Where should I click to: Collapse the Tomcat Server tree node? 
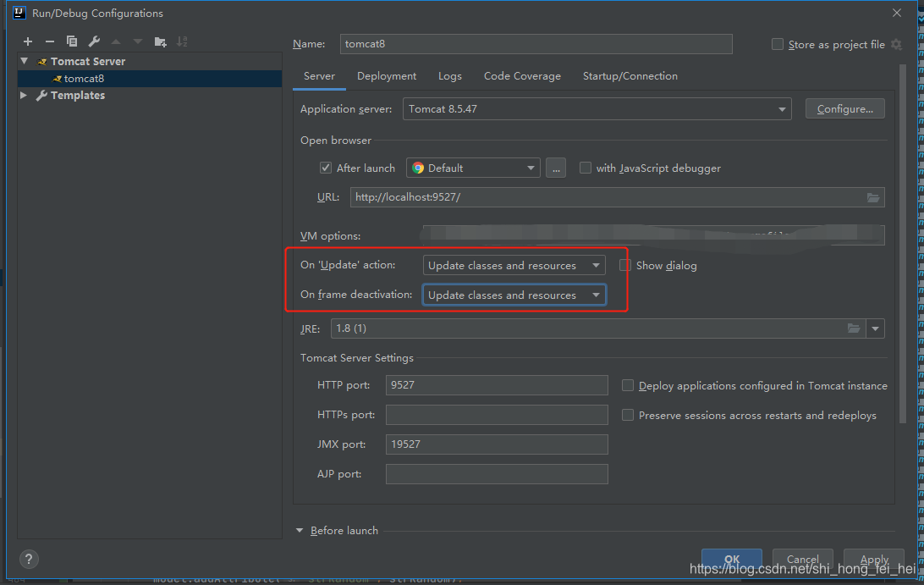pyautogui.click(x=25, y=61)
